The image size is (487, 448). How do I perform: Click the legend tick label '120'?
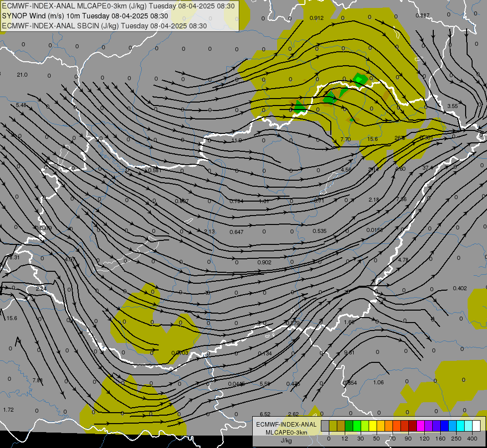(x=424, y=439)
